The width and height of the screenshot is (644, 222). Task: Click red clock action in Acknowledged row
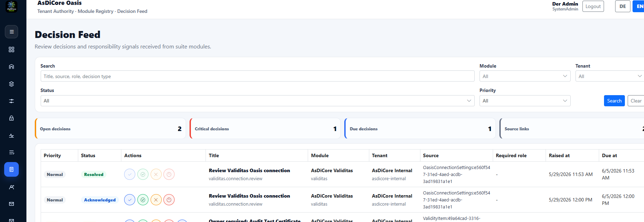(169, 200)
